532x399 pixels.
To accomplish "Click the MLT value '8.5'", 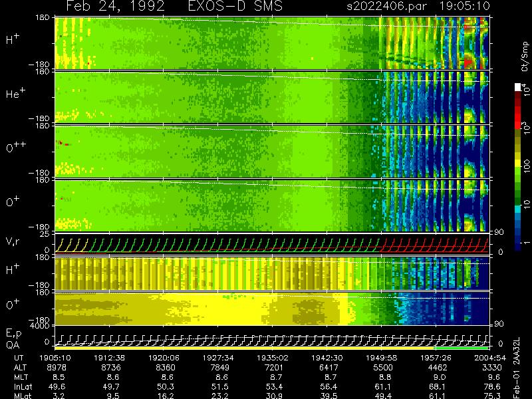I will (59, 377).
